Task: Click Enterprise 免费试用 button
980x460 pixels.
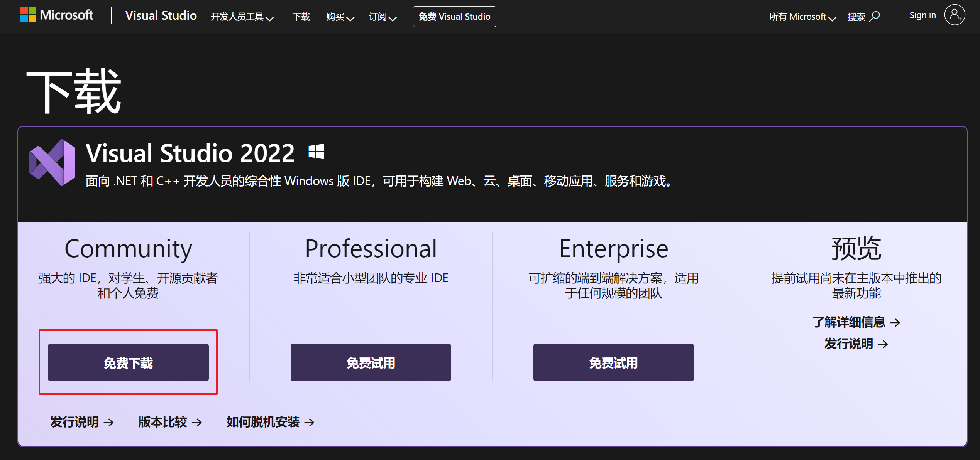Action: (613, 362)
